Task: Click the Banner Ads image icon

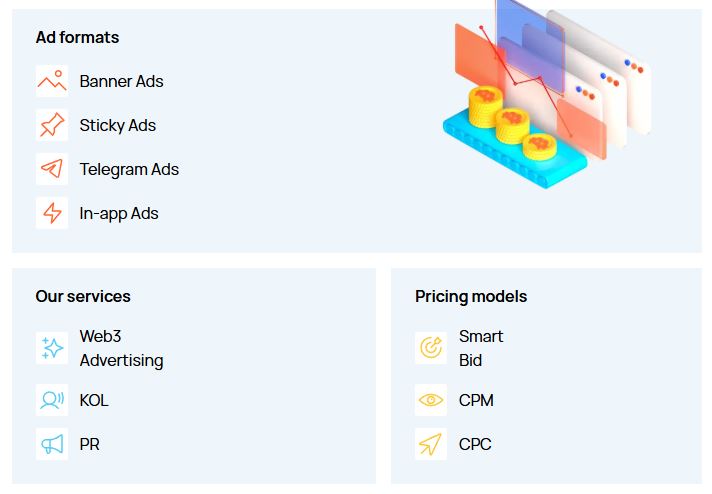Action: coord(52,81)
